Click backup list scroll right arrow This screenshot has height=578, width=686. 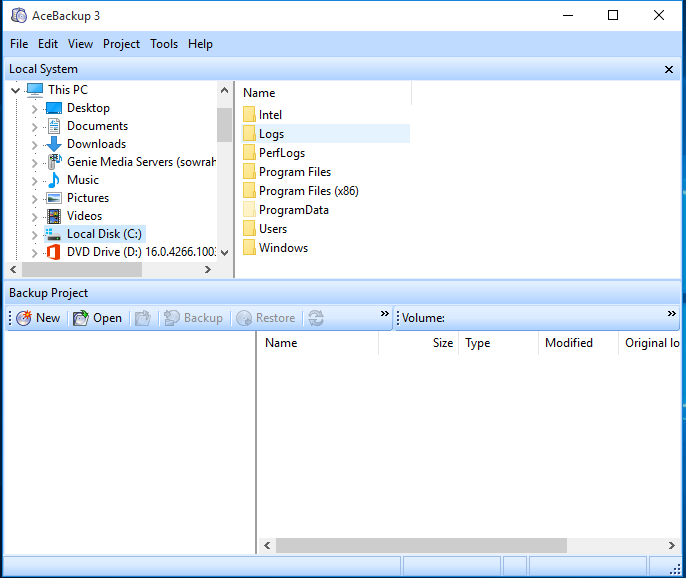[x=672, y=545]
